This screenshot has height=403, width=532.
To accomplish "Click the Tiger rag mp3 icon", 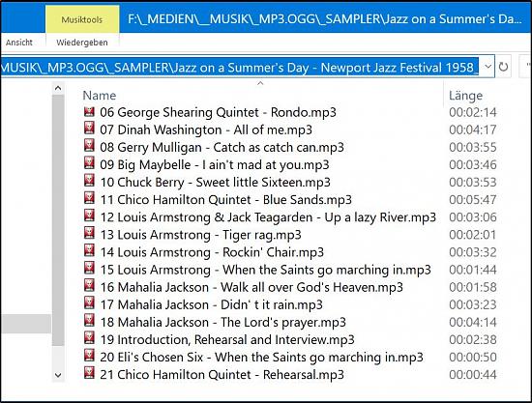I will (89, 234).
